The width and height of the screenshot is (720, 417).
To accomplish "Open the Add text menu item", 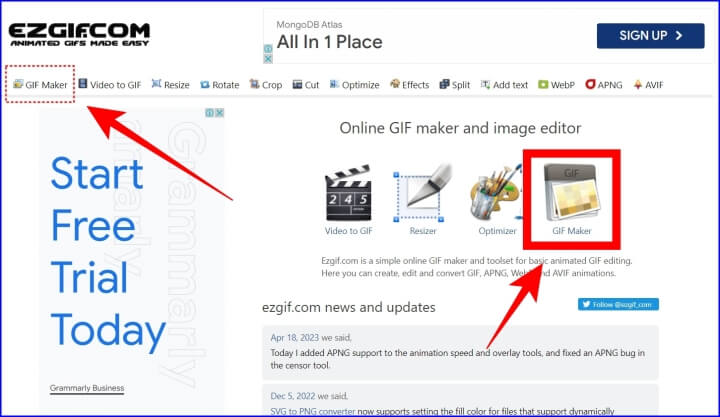I will (504, 85).
